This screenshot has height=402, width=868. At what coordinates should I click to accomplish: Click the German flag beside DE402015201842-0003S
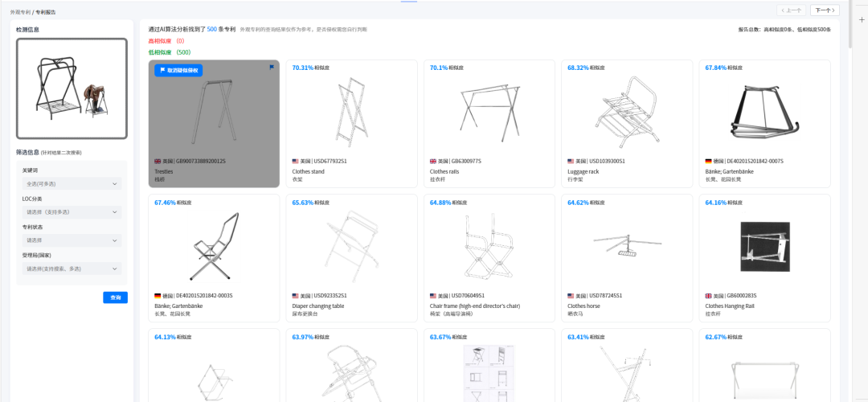[x=158, y=296]
